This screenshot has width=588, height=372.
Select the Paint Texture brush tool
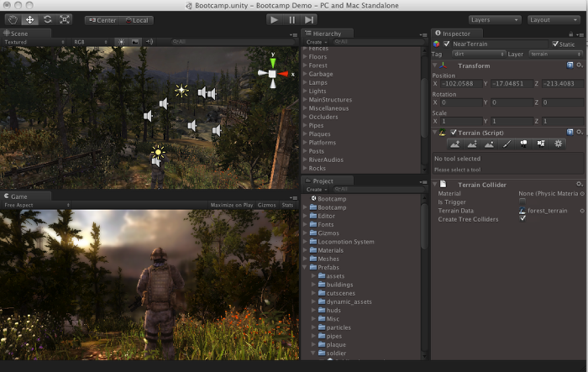(x=507, y=144)
